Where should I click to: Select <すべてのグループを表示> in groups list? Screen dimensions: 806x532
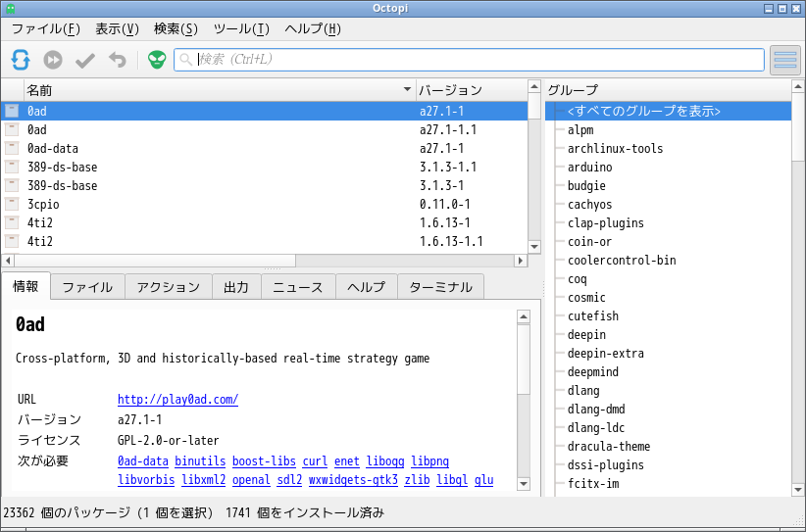(669, 111)
